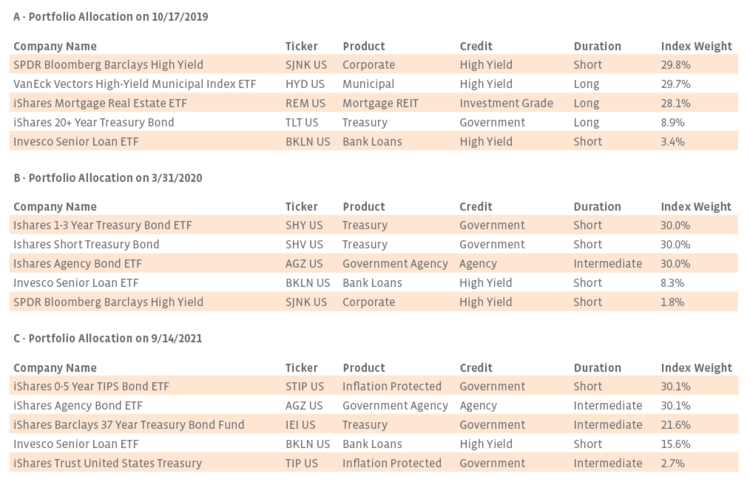Select the STIP US ticker cell
This screenshot has height=485, width=750.
[305, 387]
